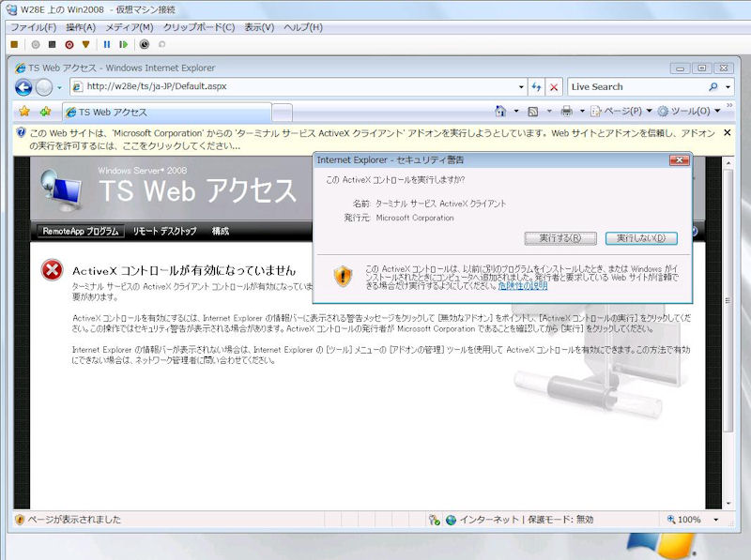Click the IE forward navigation button
Image resolution: width=751 pixels, height=560 pixels.
click(44, 87)
